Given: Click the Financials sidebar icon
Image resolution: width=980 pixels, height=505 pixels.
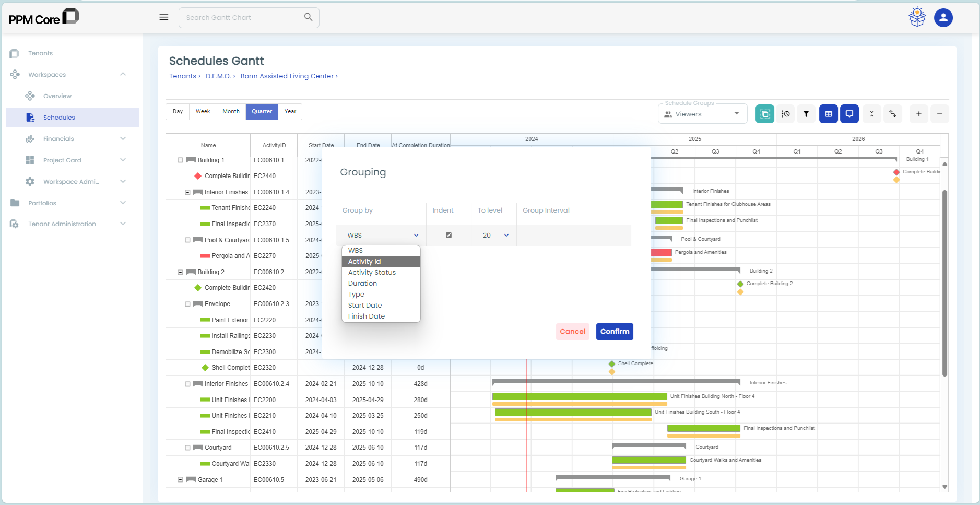Looking at the screenshot, I should 30,138.
